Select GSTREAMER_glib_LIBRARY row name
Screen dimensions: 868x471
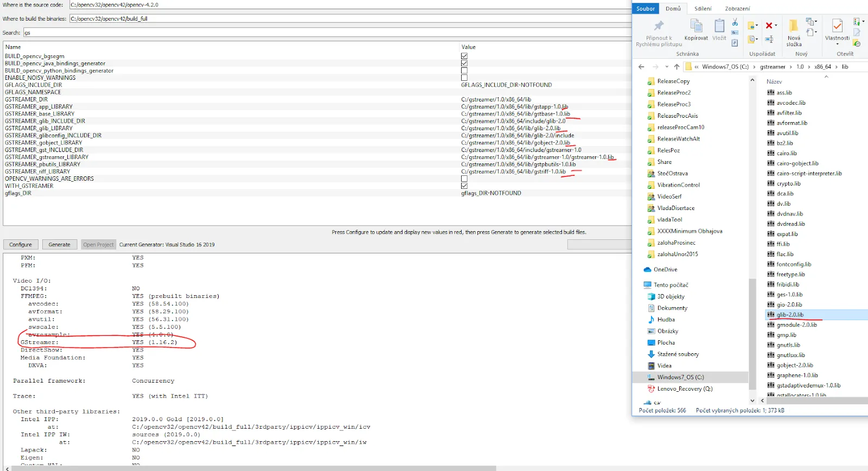click(x=39, y=129)
